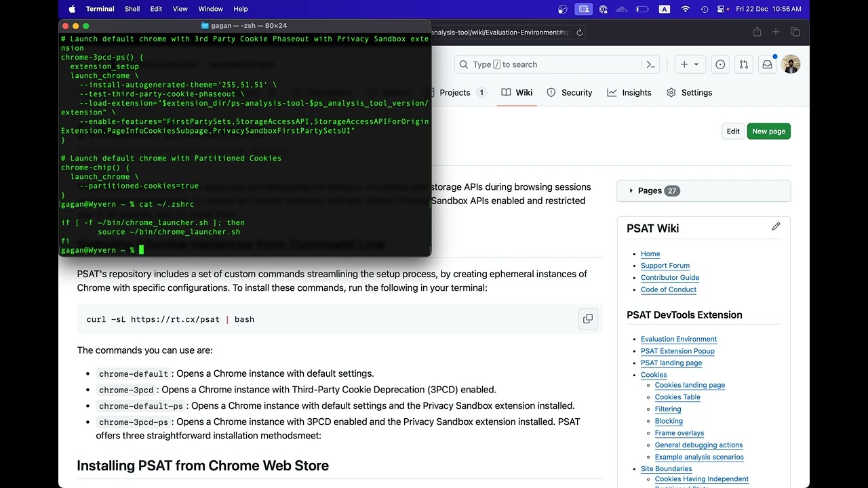This screenshot has width=868, height=488.
Task: Click the browser Share icon
Action: click(757, 32)
